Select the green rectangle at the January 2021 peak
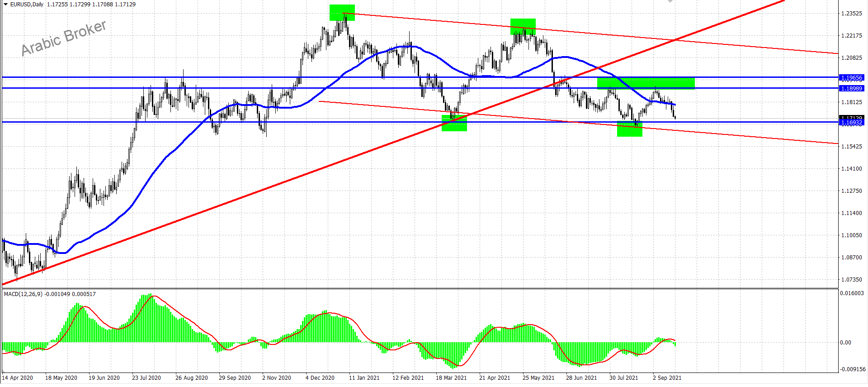The width and height of the screenshot is (868, 387). pyautogui.click(x=342, y=13)
